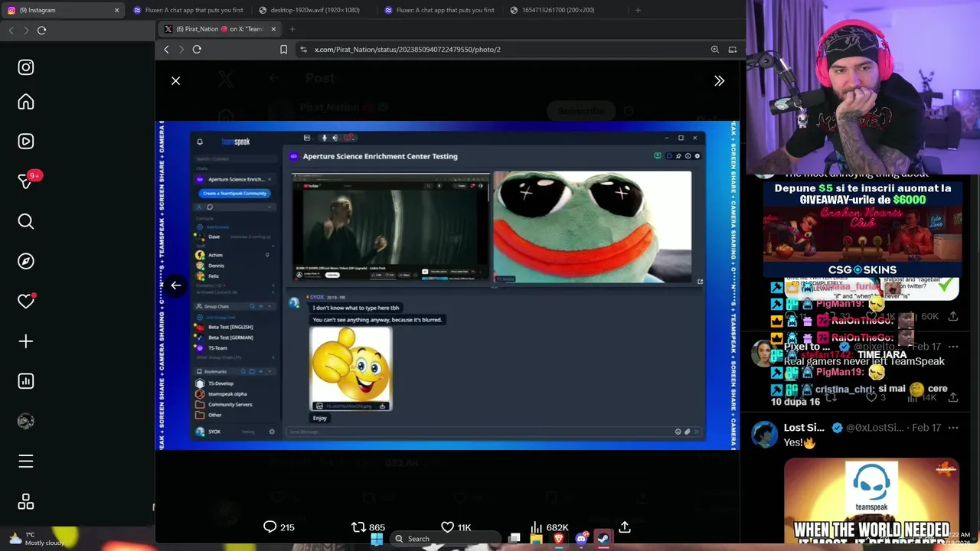Go back in outer Instagram window
The height and width of the screenshot is (551, 980).
[11, 30]
